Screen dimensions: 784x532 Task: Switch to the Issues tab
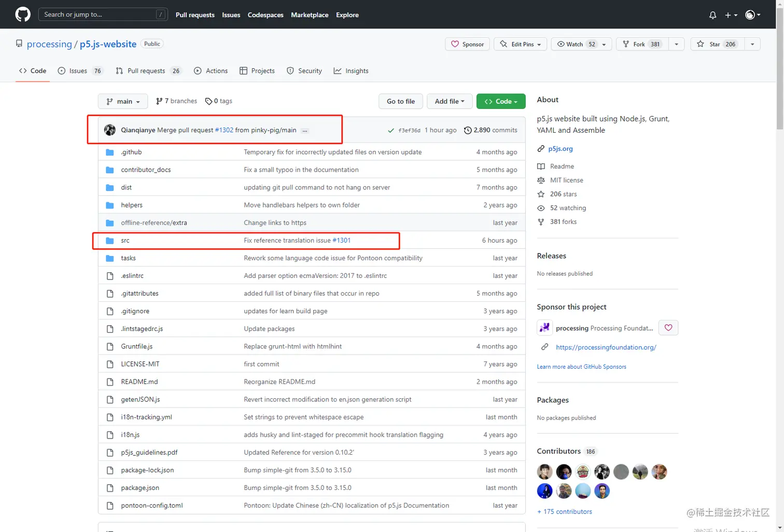pos(78,71)
